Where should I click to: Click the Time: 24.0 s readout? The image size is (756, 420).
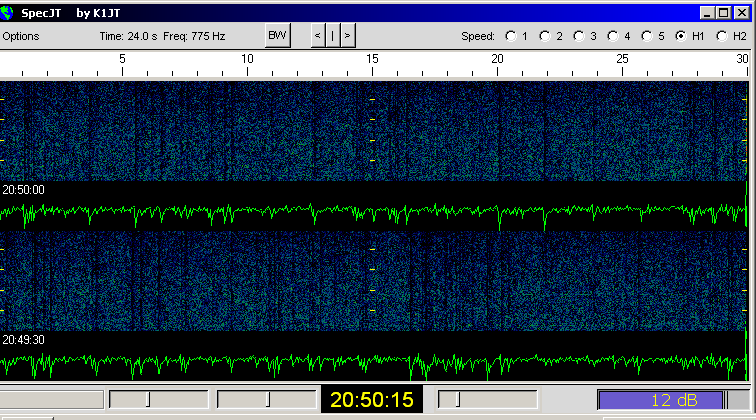(128, 36)
